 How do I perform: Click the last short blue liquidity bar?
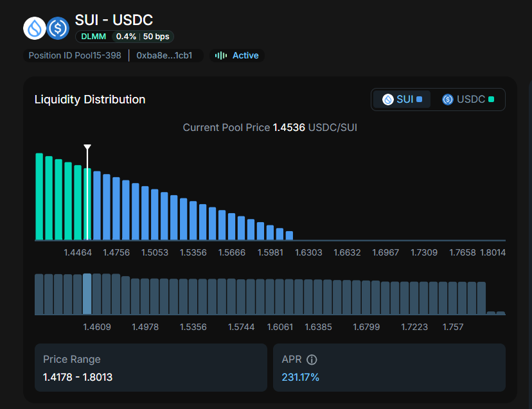(289, 236)
